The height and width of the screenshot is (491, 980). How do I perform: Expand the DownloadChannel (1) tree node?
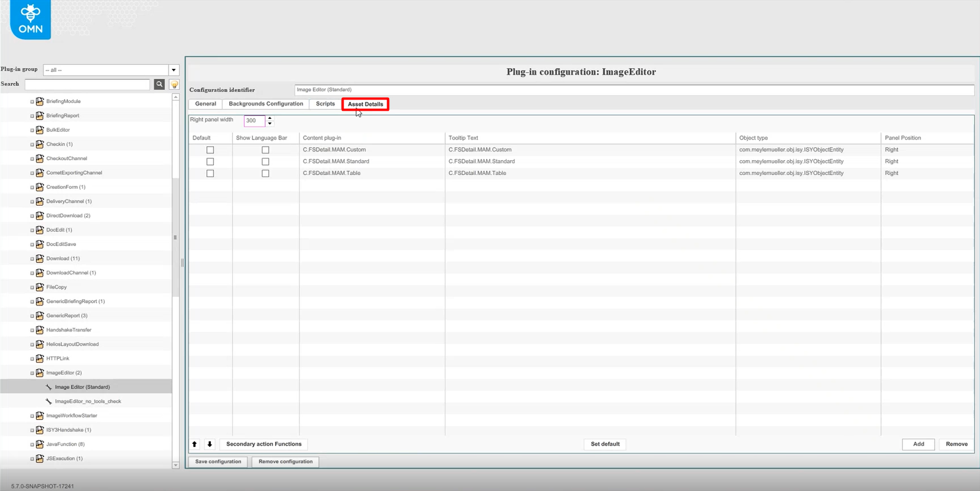click(32, 273)
